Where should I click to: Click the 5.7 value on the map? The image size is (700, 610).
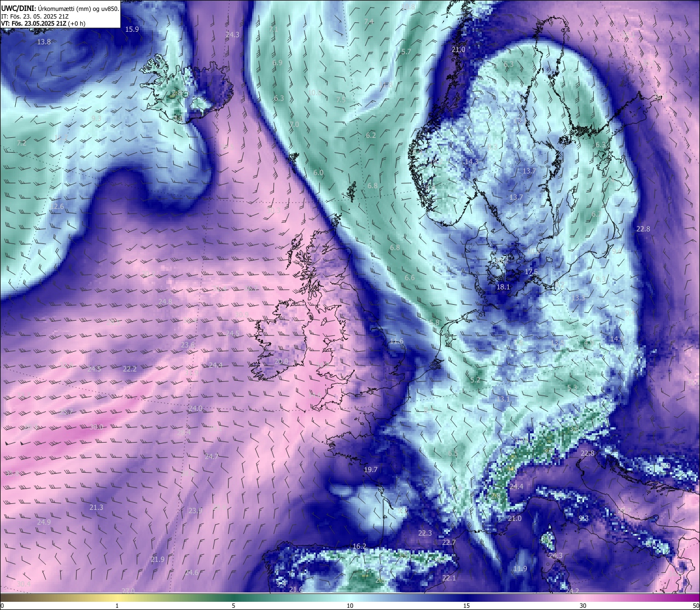(x=406, y=51)
